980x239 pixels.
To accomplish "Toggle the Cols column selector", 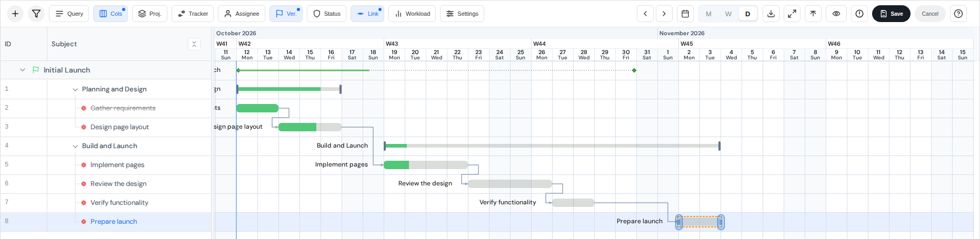I will pos(111,14).
